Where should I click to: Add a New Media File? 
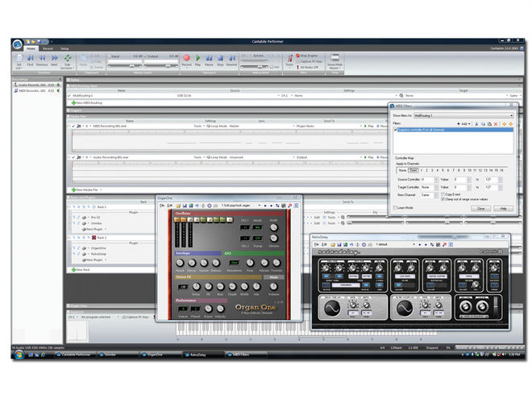[85, 189]
